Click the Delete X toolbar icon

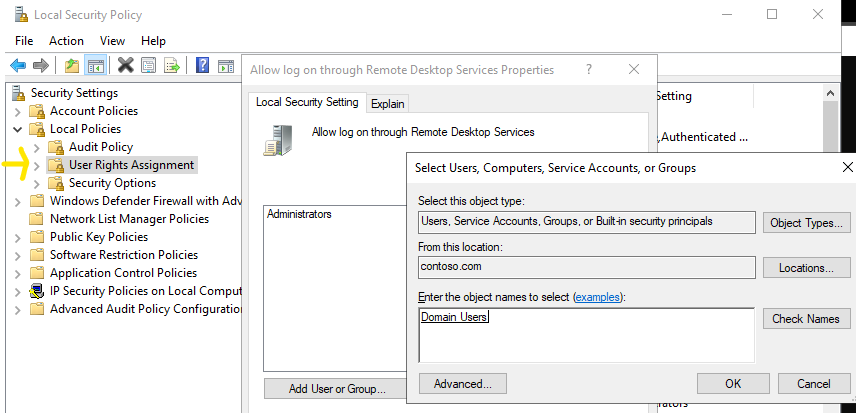[x=126, y=66]
